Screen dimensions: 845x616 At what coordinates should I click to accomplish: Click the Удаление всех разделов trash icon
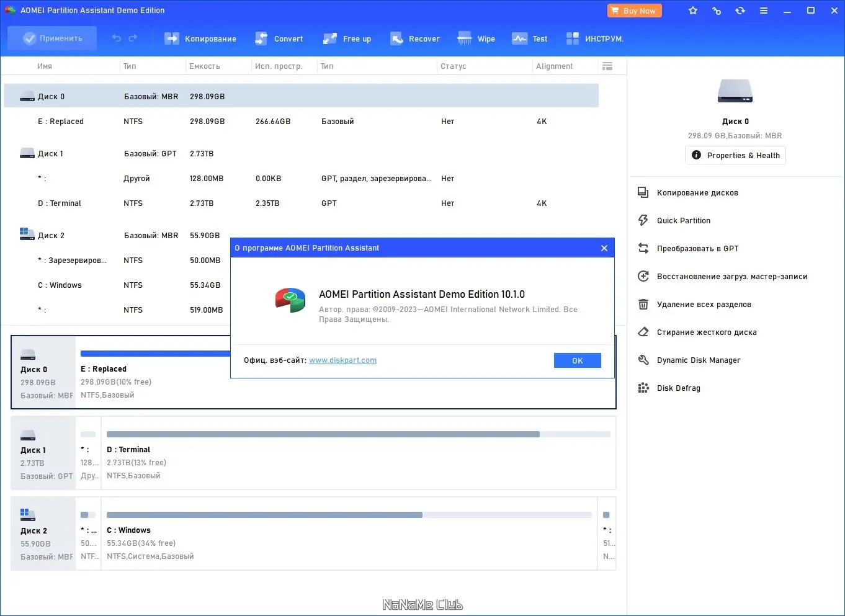coord(643,305)
